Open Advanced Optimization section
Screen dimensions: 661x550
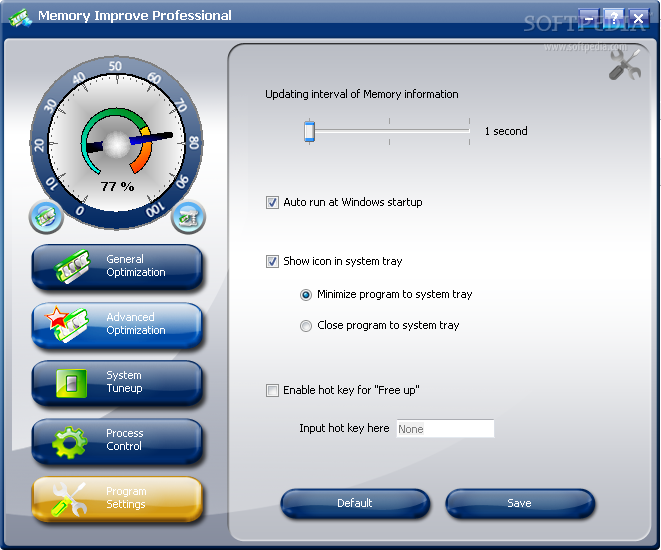[x=118, y=324]
